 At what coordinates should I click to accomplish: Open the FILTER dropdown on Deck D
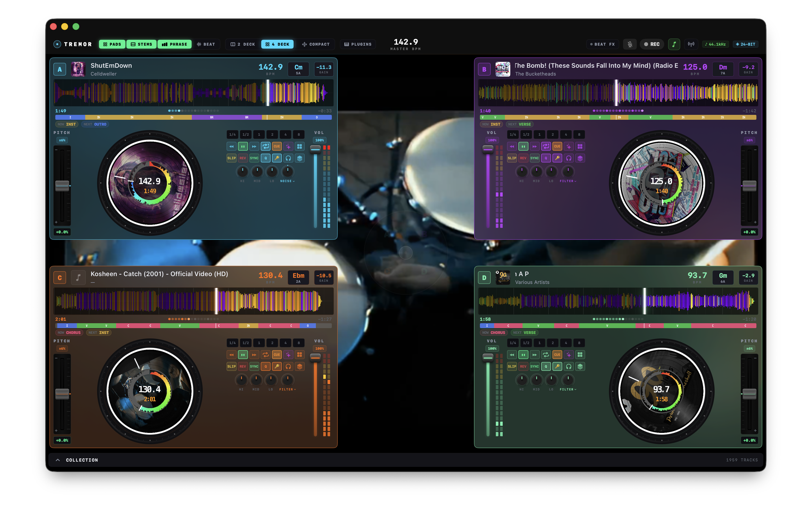568,389
